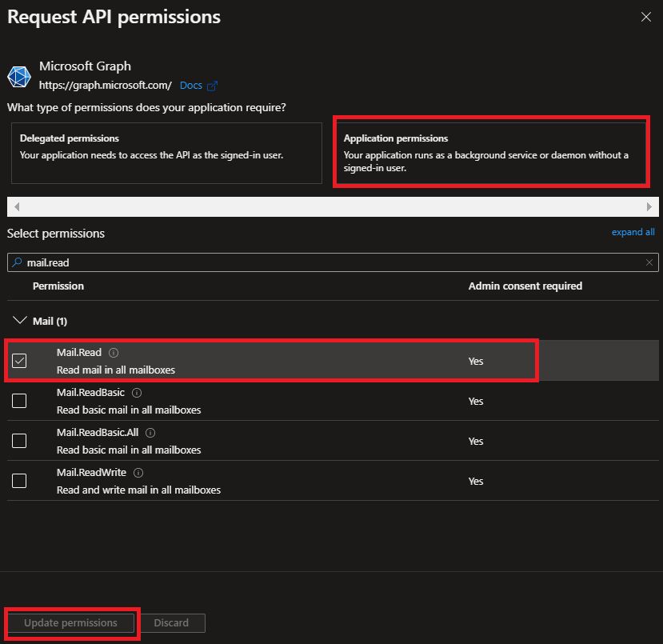Show info for Mail.ReadBasic.All permission
This screenshot has height=644, width=663.
click(150, 433)
